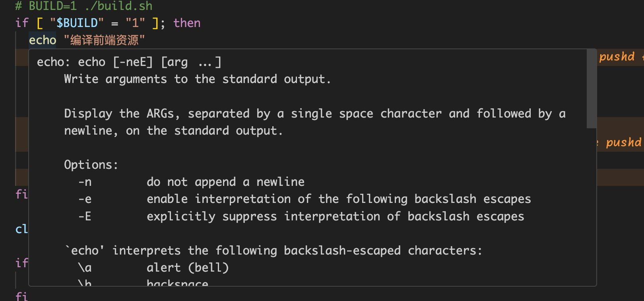644x301 pixels.
Task: Click the "Options:" heading in the popup
Action: point(91,165)
